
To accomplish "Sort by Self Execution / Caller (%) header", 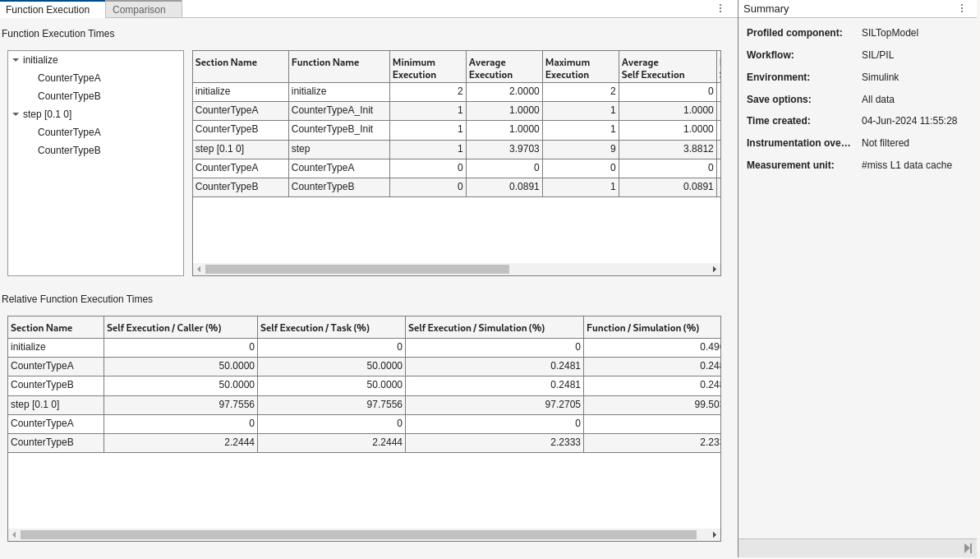I will pos(180,328).
